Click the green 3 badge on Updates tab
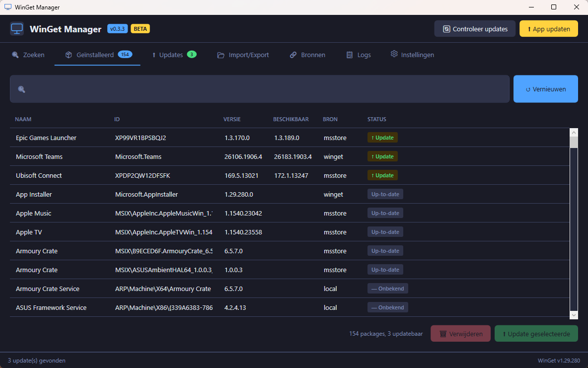Viewport: 588px width, 368px height. pos(192,55)
